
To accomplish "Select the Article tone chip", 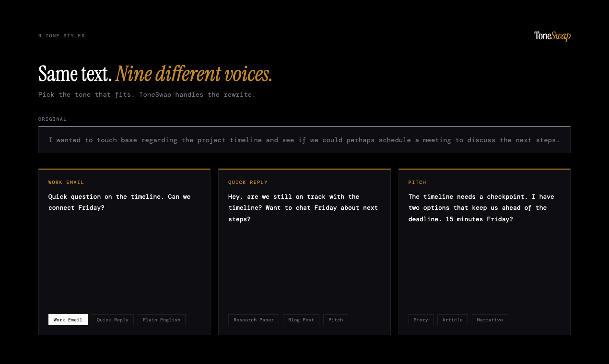I will coord(453,319).
